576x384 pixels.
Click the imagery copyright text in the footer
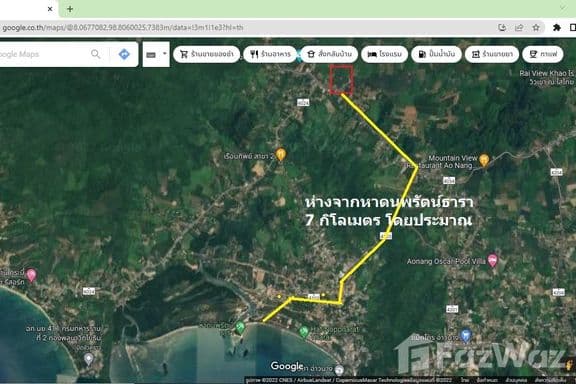pos(349,380)
